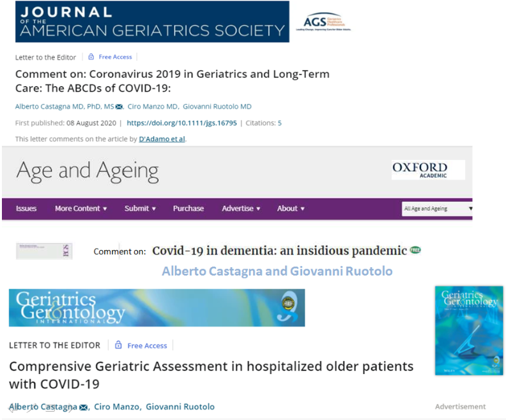Open the jgs.16795 DOI link
This screenshot has width=506, height=420.
[x=181, y=123]
